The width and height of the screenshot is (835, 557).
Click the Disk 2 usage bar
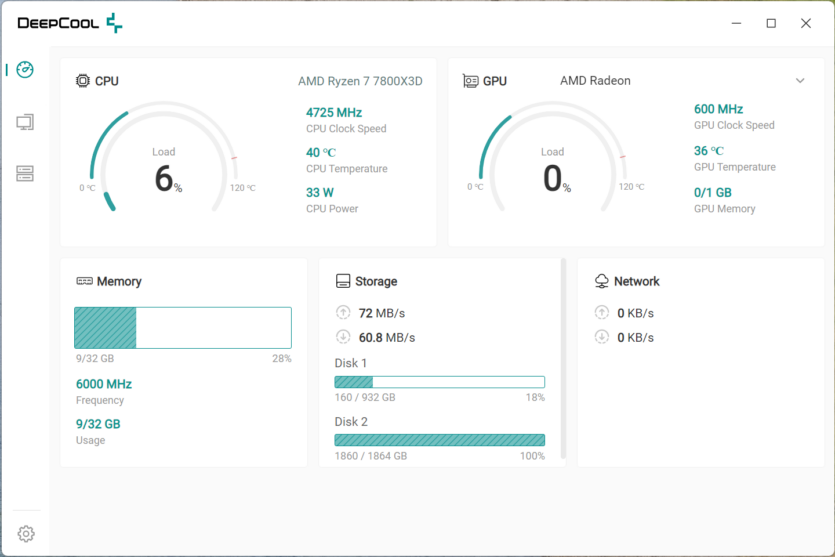tap(439, 440)
